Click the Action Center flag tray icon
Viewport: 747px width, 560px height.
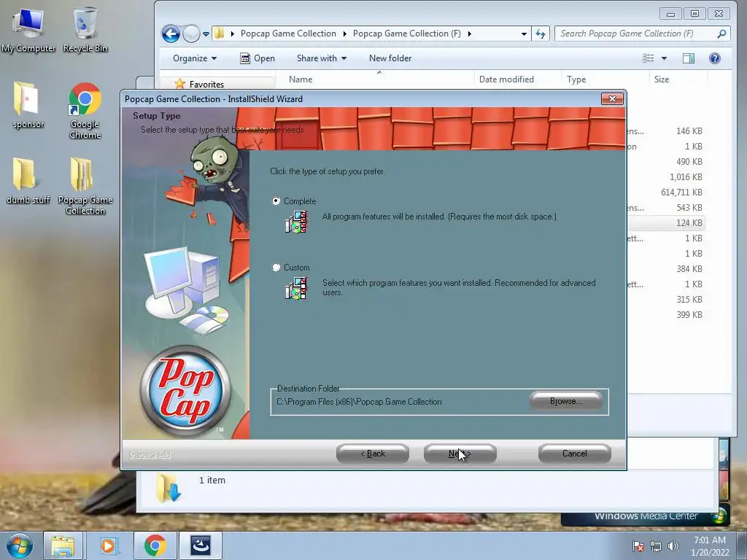pyautogui.click(x=638, y=546)
